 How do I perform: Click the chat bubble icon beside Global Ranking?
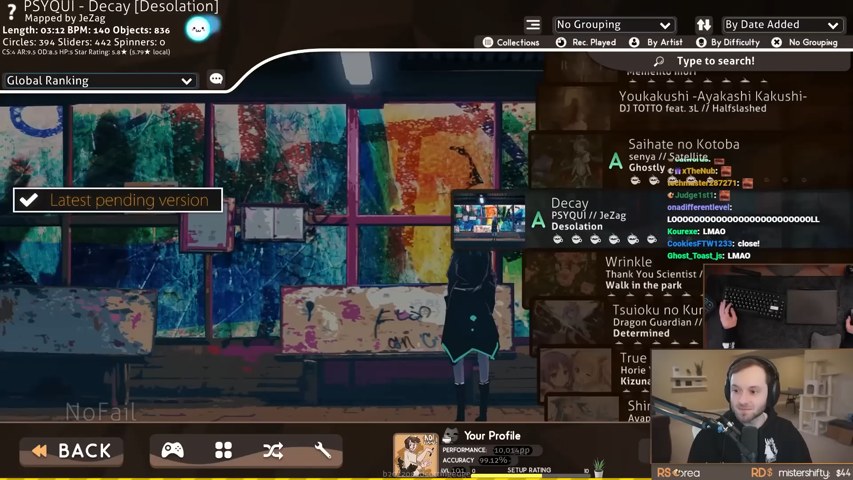216,79
